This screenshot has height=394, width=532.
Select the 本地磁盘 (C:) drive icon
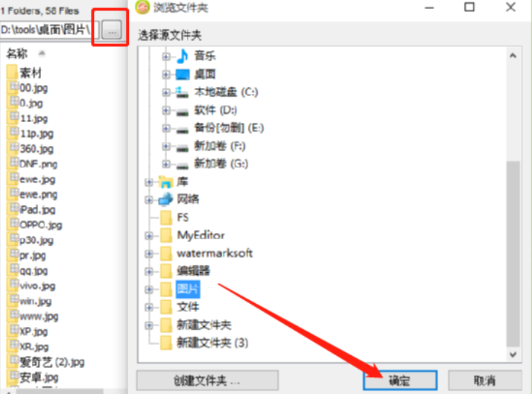click(182, 92)
